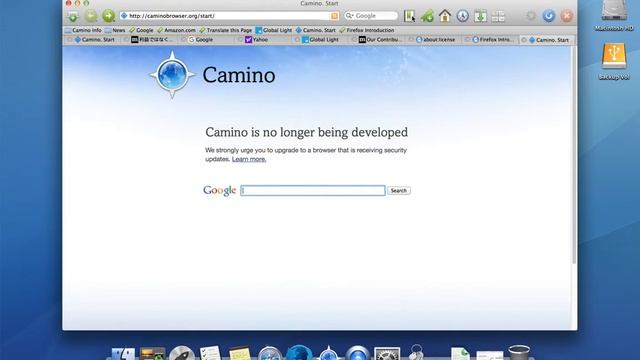Stop loading with the red X toolbar icon

coord(567,16)
